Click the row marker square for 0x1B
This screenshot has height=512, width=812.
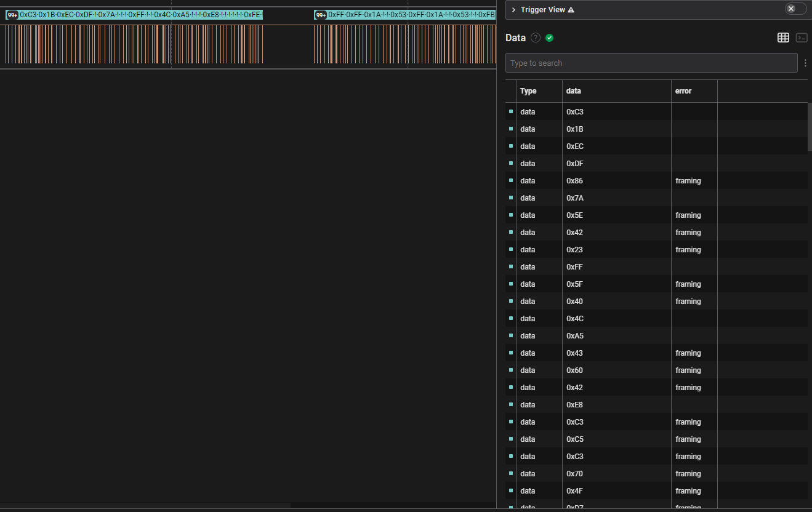tap(511, 129)
